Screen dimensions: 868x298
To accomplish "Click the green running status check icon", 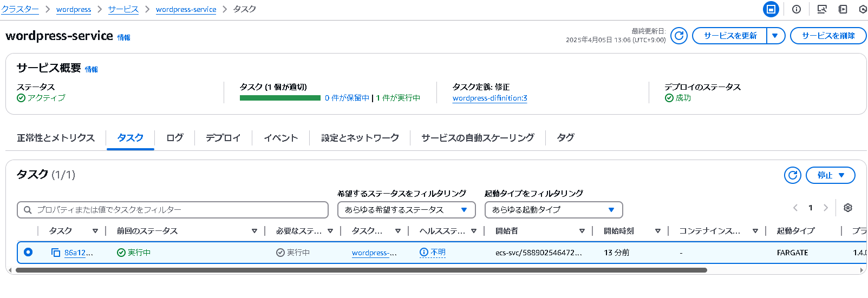I will 121,253.
